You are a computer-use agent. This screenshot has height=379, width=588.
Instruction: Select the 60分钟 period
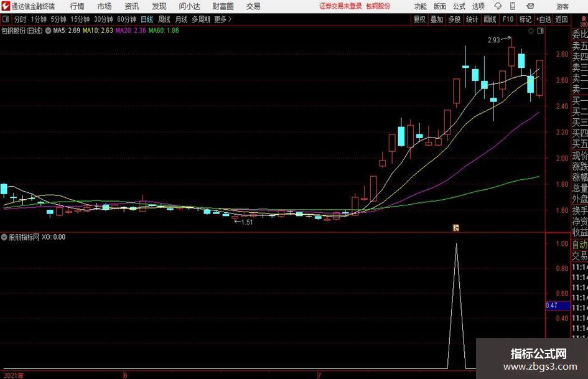pos(126,19)
